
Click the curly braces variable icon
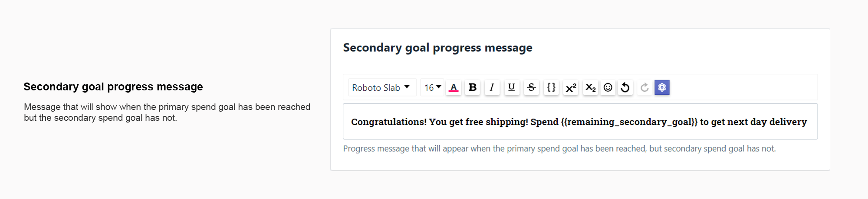click(x=551, y=87)
